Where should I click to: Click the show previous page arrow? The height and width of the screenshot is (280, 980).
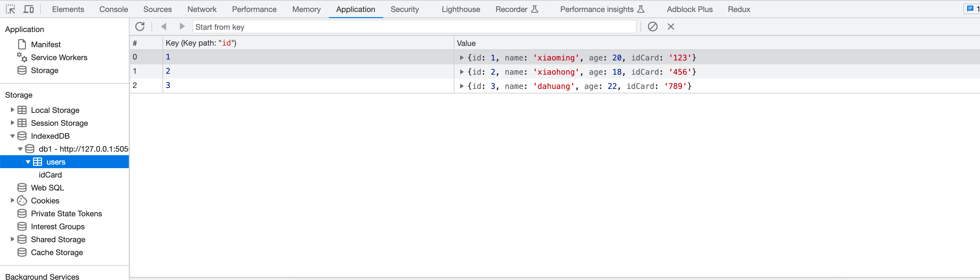(x=164, y=27)
